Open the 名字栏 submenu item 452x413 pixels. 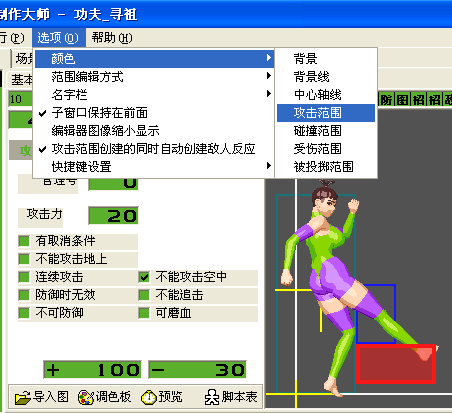pos(154,95)
